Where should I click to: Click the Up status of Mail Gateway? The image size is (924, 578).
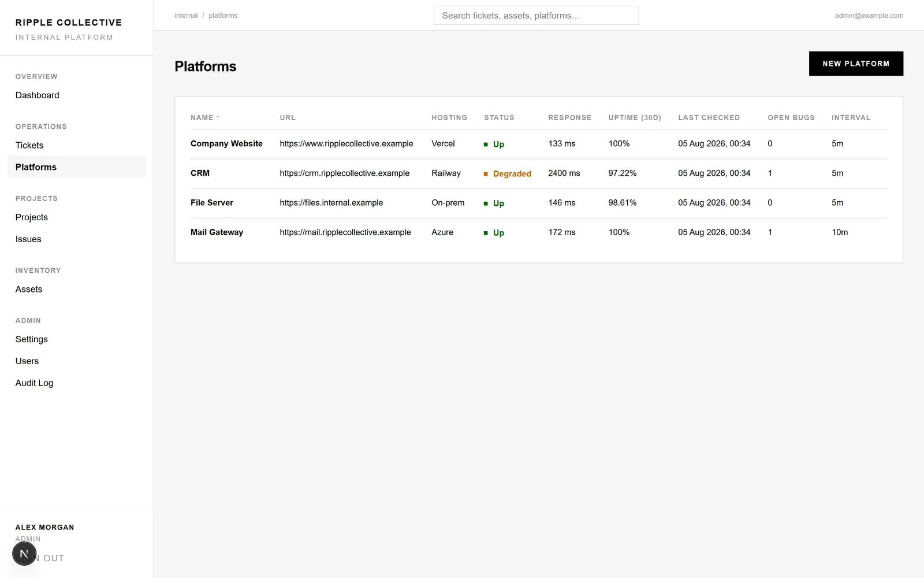[x=494, y=232]
